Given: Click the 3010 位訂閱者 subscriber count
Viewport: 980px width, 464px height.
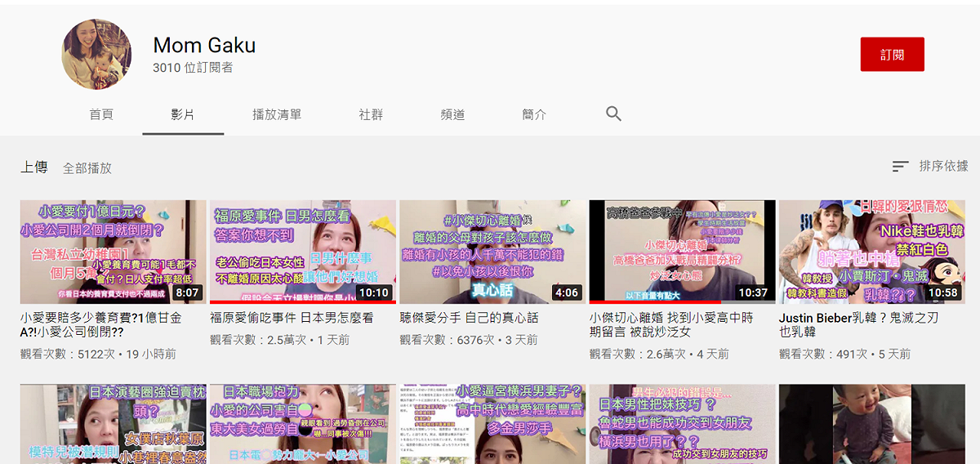Looking at the screenshot, I should pyautogui.click(x=193, y=68).
